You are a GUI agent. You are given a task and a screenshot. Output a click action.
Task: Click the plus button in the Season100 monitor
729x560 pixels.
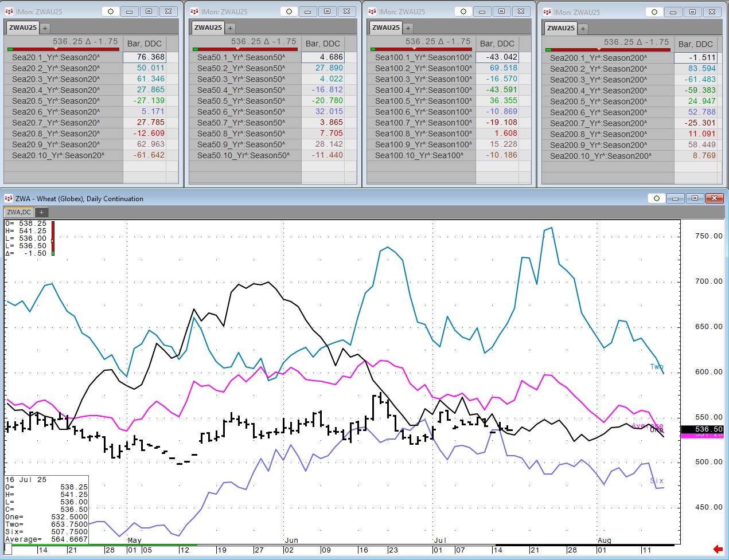click(x=408, y=28)
